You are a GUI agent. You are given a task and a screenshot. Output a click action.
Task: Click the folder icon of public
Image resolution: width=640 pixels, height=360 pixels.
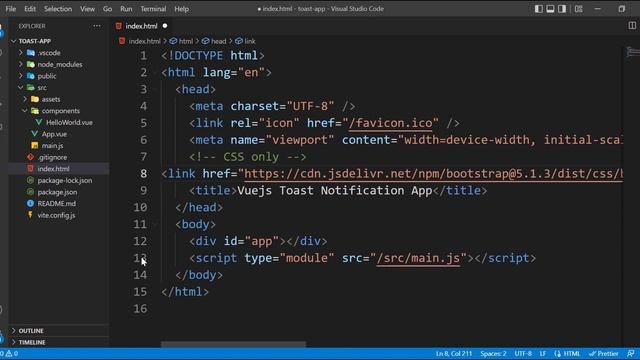click(31, 76)
